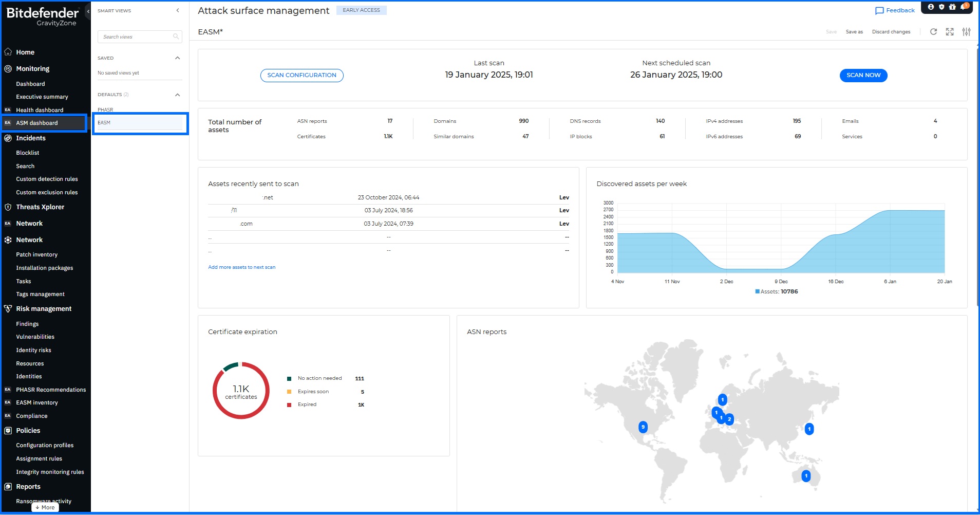Open the Blocklist page
The image size is (980, 515).
28,153
